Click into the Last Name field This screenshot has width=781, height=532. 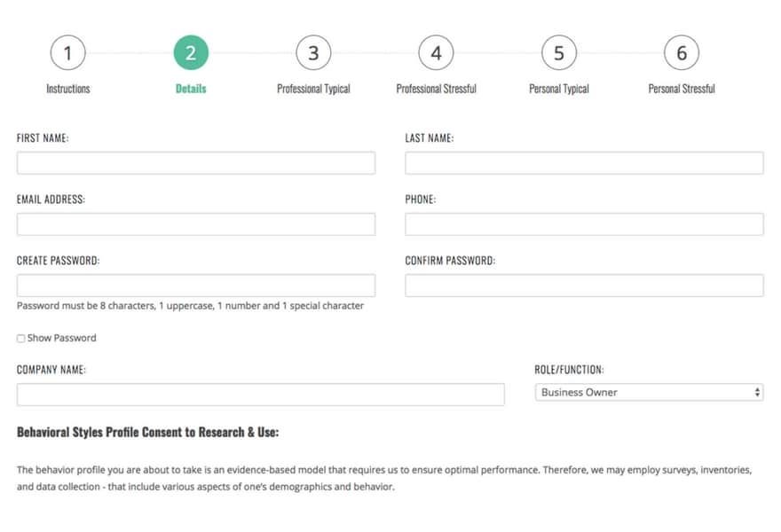coord(584,163)
